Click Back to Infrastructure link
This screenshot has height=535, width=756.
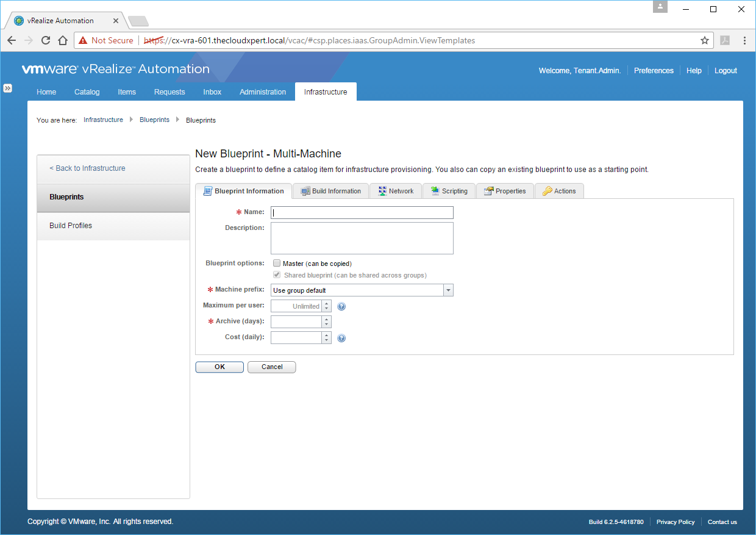88,168
